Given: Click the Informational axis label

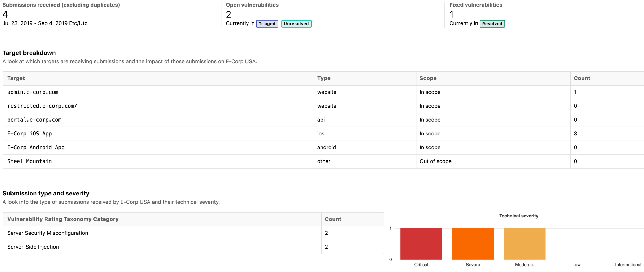Looking at the screenshot, I should (x=628, y=265).
